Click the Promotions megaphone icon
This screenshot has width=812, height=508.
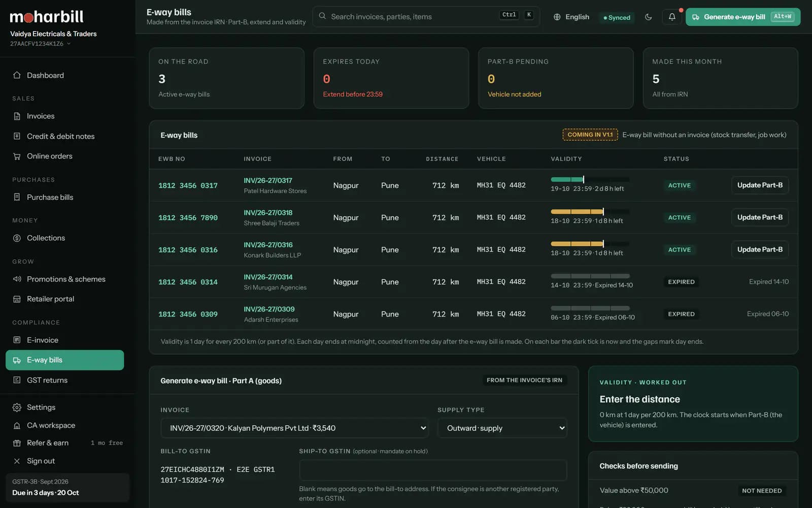tap(17, 279)
